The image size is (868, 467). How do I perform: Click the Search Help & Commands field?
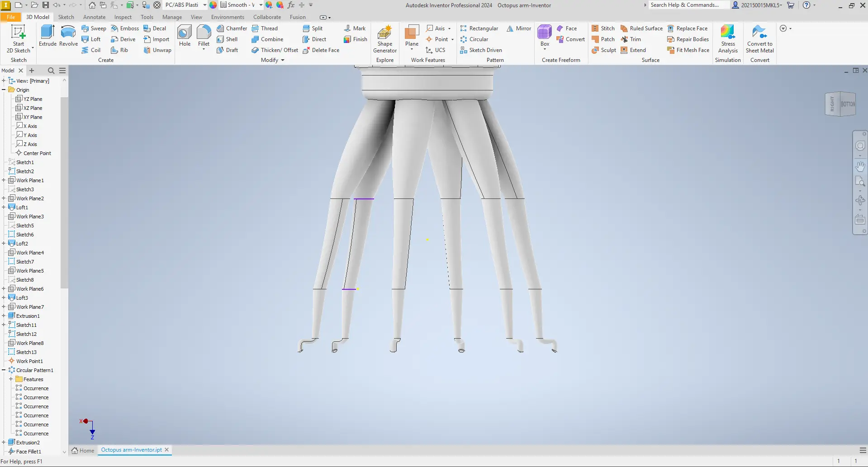(688, 5)
